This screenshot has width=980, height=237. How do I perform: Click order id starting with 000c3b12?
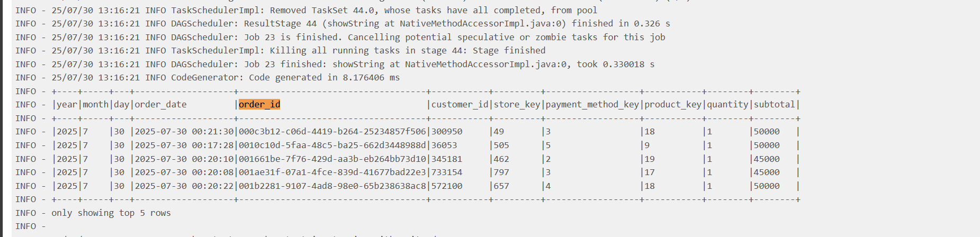tap(332, 131)
